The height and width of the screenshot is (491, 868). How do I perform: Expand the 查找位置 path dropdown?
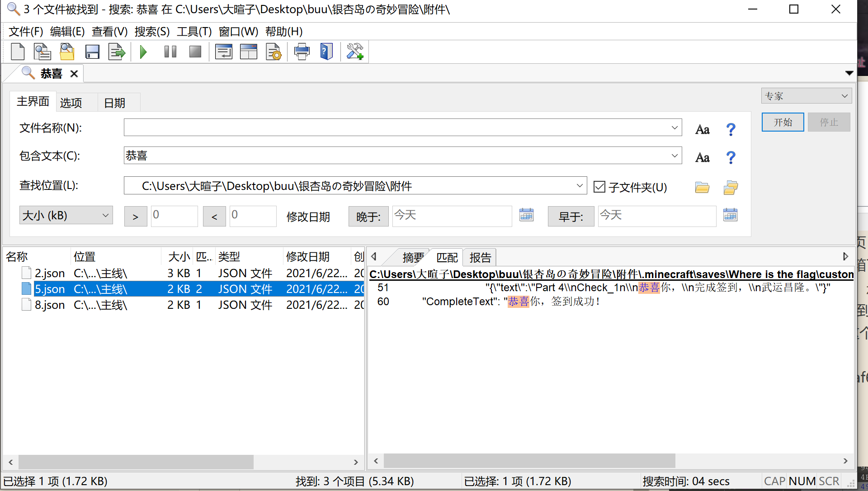pyautogui.click(x=579, y=186)
